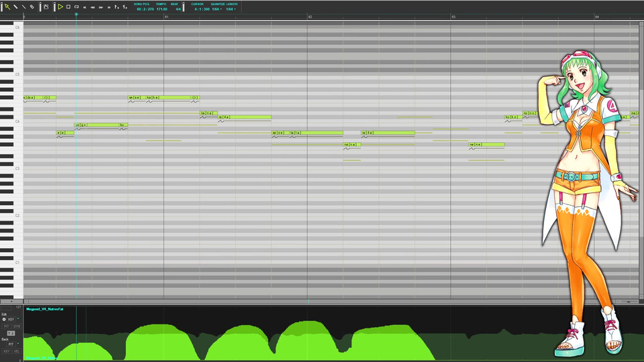Click measure 62 on the ruler

tap(310, 17)
